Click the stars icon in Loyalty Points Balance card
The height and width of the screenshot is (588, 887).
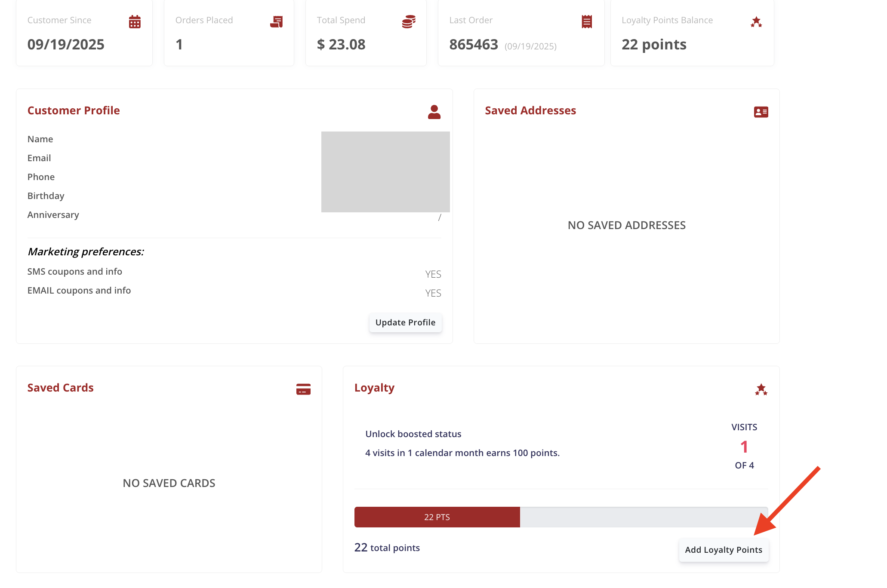click(756, 22)
